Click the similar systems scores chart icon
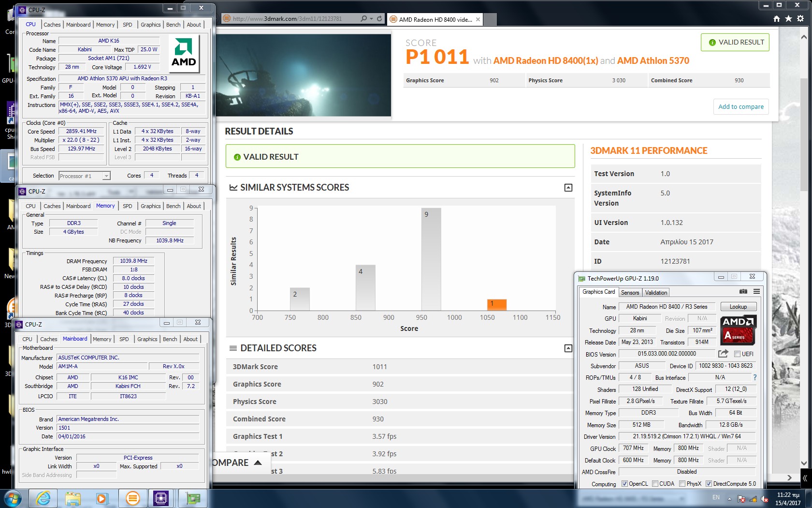Viewport: 812px width, 508px height. coord(233,188)
